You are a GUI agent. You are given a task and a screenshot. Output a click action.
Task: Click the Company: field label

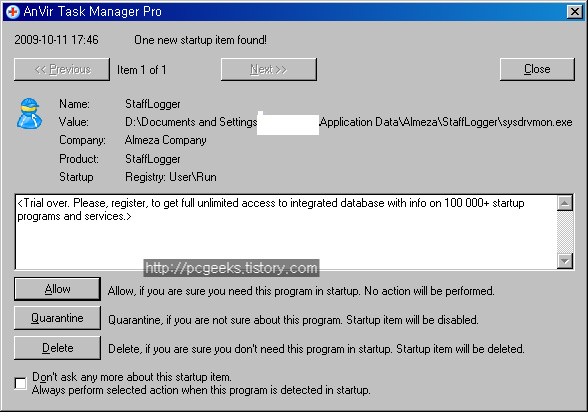[x=82, y=140]
